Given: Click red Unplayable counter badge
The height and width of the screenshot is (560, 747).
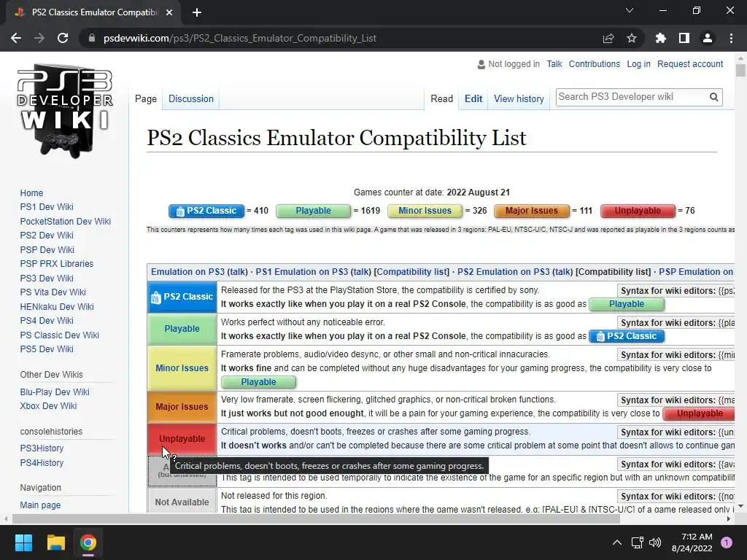Looking at the screenshot, I should coord(638,211).
